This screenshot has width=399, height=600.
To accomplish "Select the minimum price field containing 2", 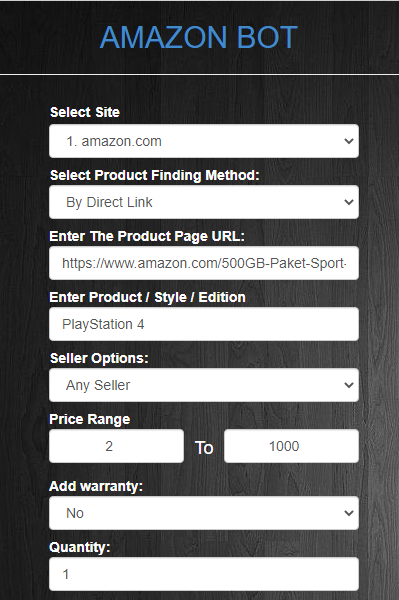I will tap(116, 446).
